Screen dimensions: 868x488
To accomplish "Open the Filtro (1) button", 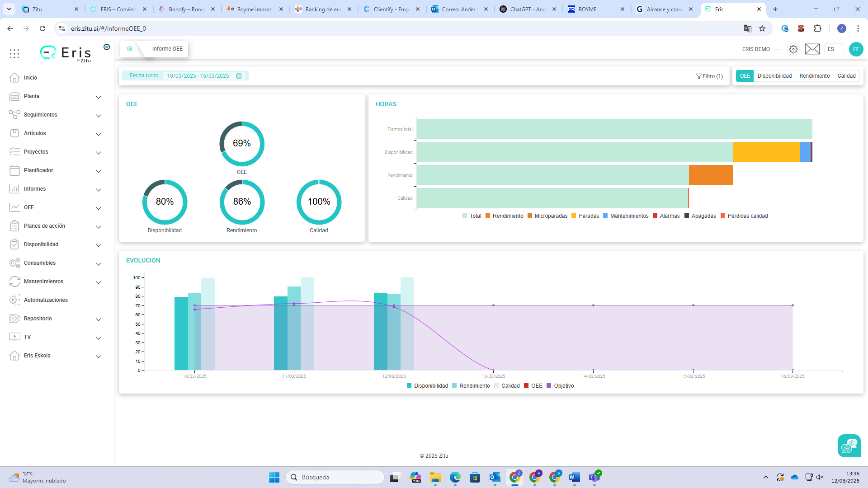I will pyautogui.click(x=709, y=76).
